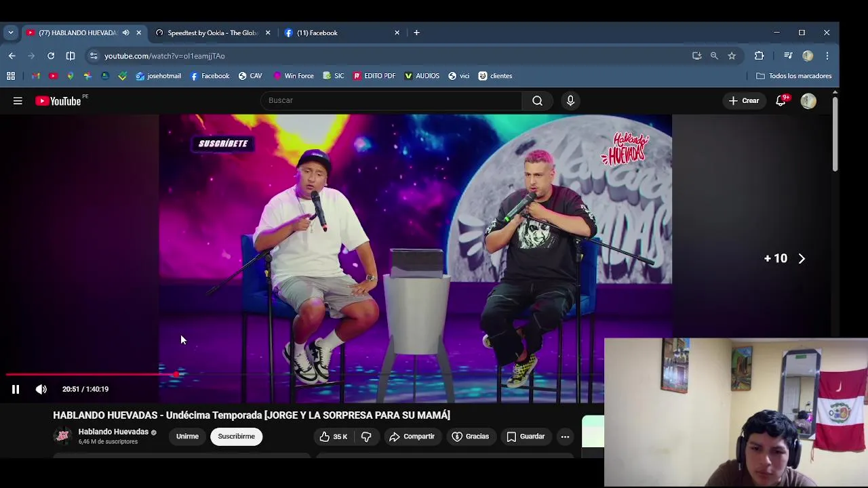Install app icon in address bar
Viewport: 868px width, 488px height.
(696, 56)
